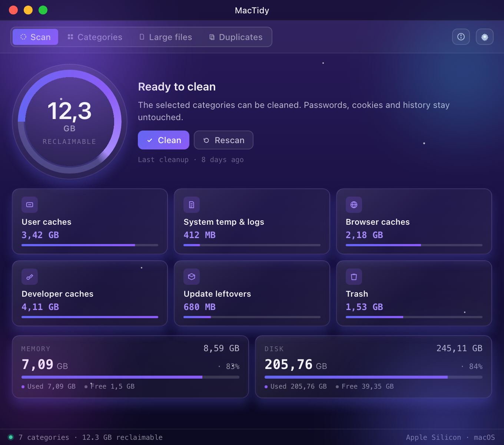Click the '412 MB' value
This screenshot has width=504, height=445.
click(x=199, y=235)
